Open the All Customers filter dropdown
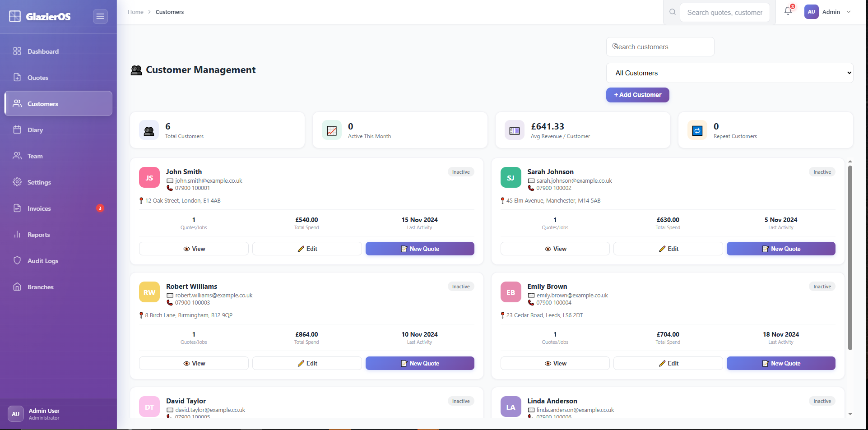Screen dimensions: 868x430 (x=729, y=73)
